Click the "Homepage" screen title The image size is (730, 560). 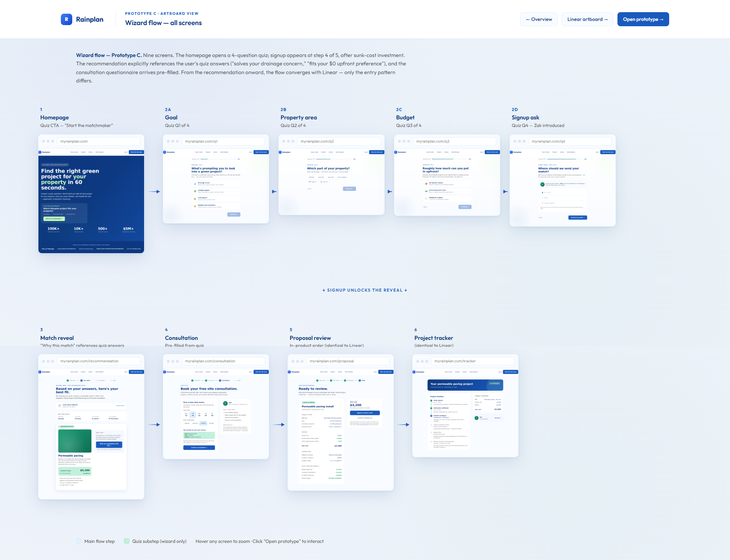(55, 117)
